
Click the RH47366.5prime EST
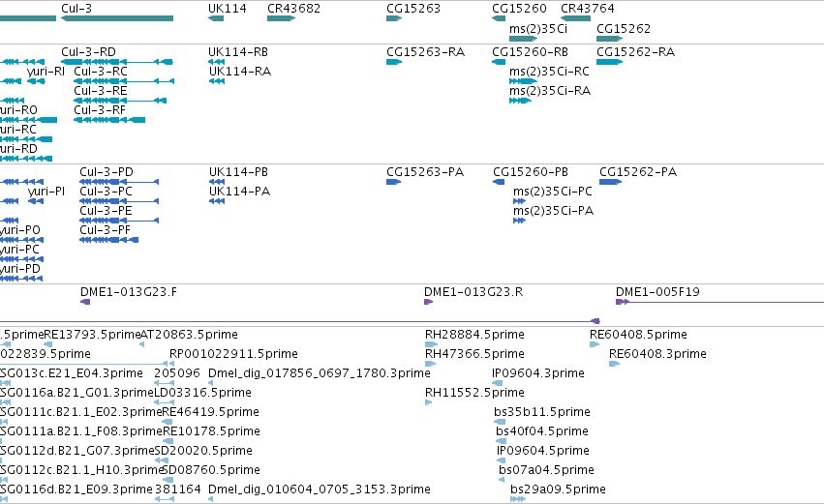tap(430, 365)
